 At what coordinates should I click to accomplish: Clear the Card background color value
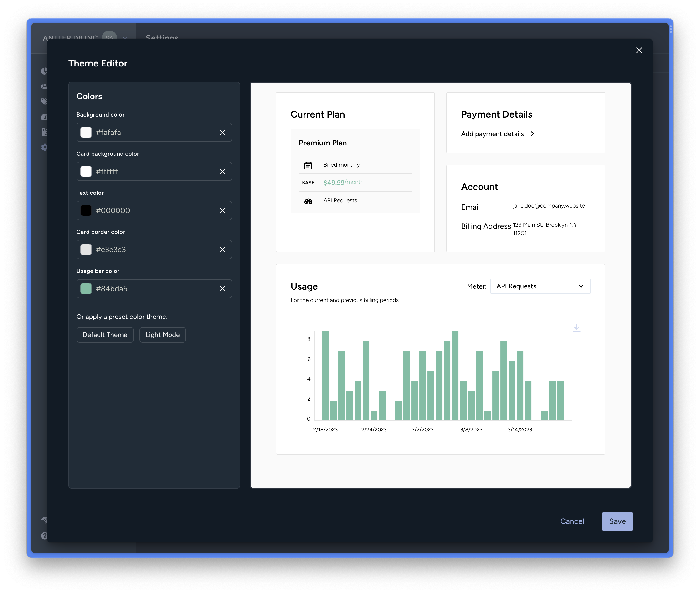tap(222, 171)
